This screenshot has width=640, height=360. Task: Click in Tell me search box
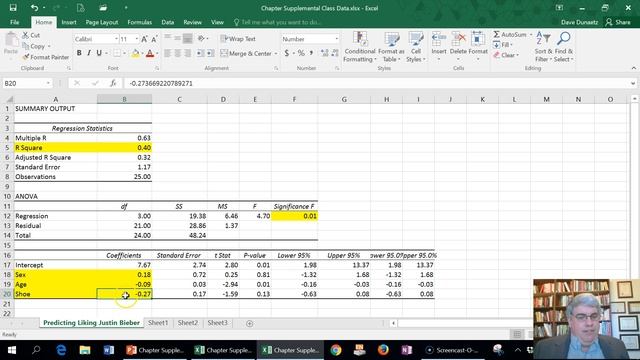click(x=278, y=22)
